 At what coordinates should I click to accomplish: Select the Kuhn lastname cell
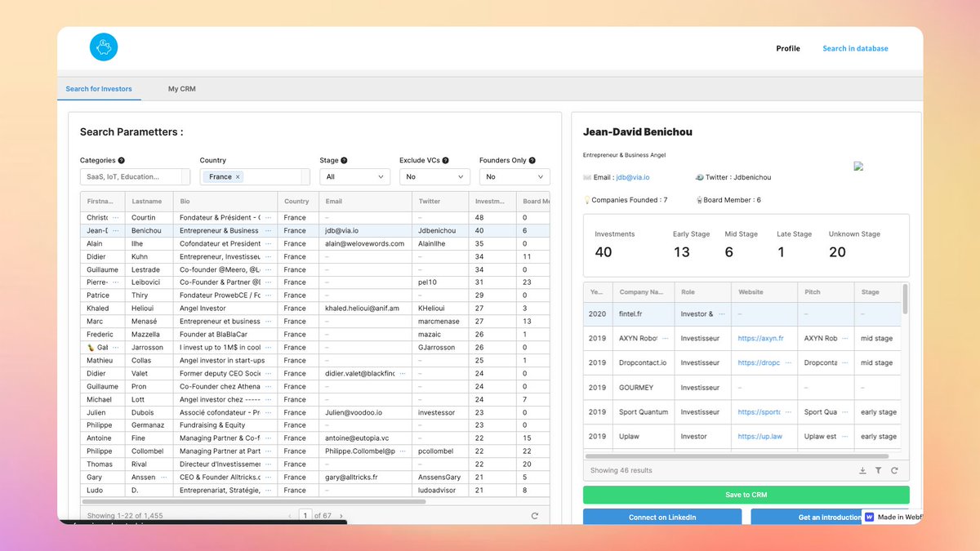[149, 256]
